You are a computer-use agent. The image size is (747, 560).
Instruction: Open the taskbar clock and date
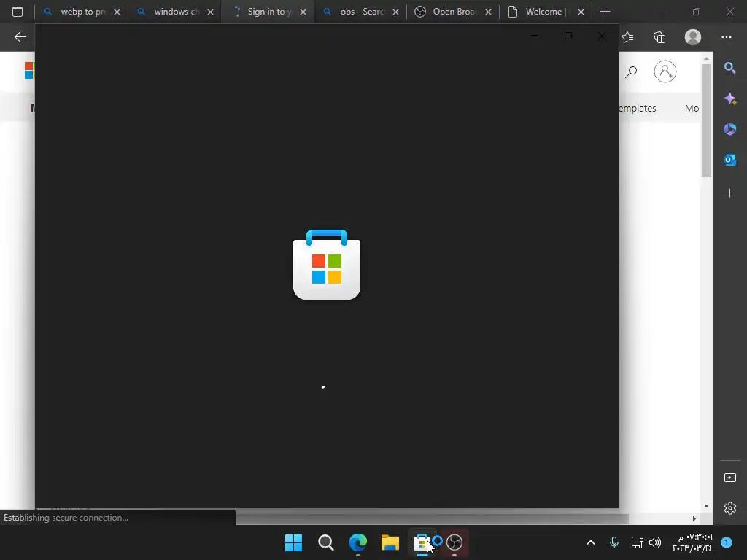(693, 542)
